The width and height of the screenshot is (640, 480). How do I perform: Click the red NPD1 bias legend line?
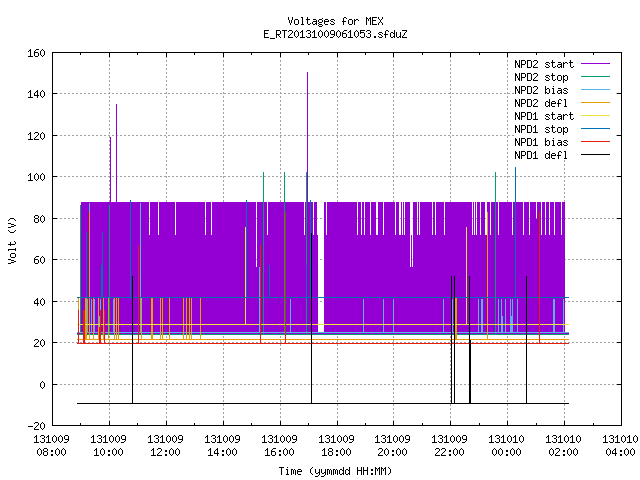tap(595, 142)
